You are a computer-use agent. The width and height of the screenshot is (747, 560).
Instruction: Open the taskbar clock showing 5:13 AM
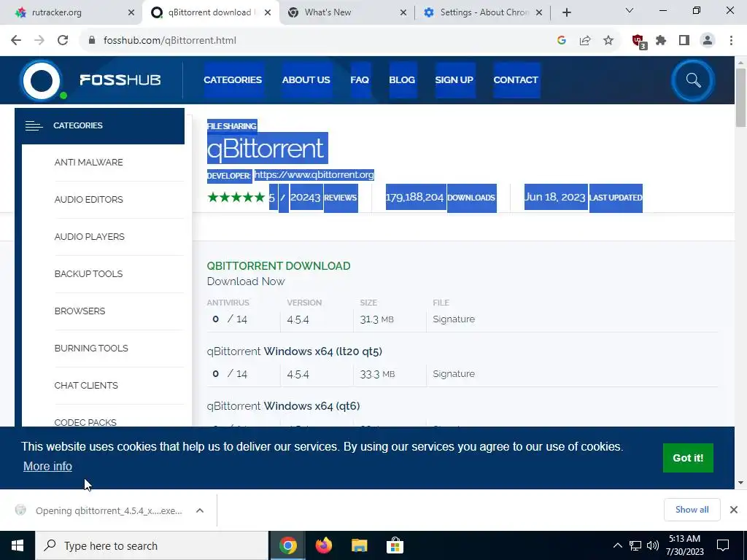[684, 545]
